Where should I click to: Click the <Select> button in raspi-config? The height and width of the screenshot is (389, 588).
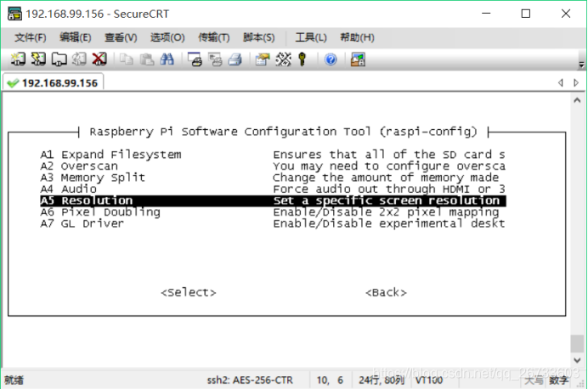tap(189, 292)
